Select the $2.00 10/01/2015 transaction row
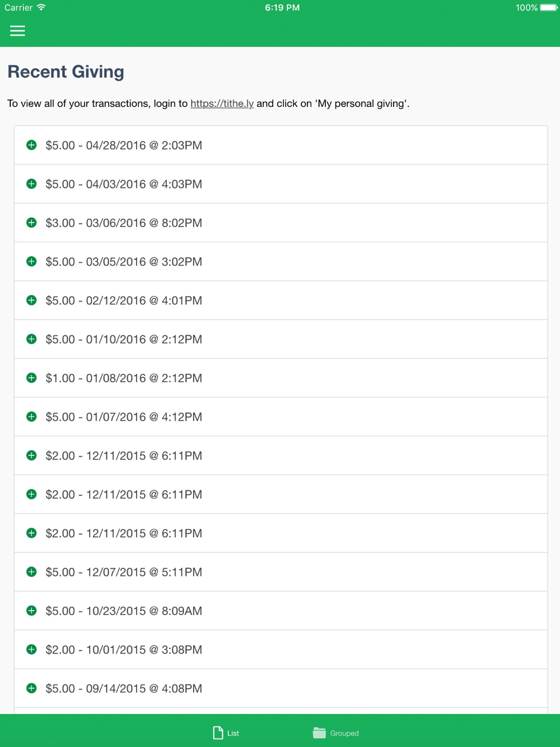Screen dimensions: 560x747 (281, 650)
